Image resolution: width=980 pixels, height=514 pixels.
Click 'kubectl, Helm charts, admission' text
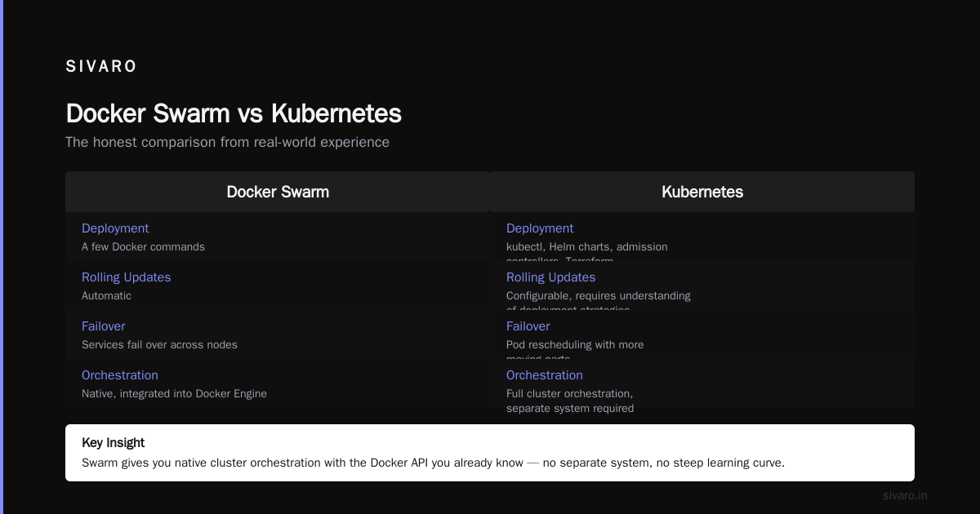[x=586, y=246]
